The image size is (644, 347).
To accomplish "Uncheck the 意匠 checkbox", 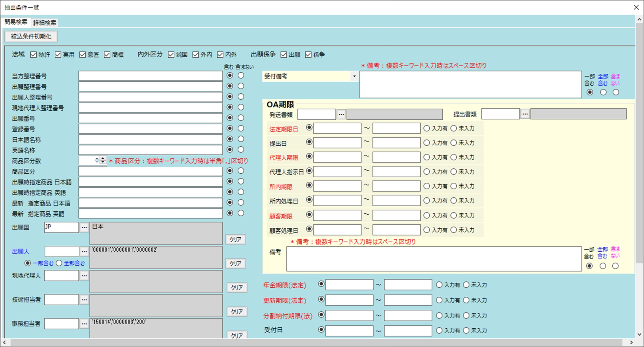I will point(83,55).
